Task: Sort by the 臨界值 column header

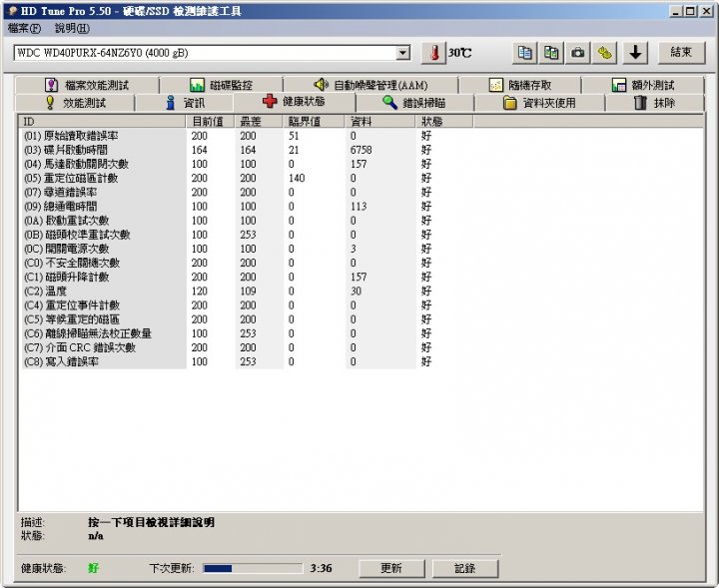Action: [x=314, y=122]
